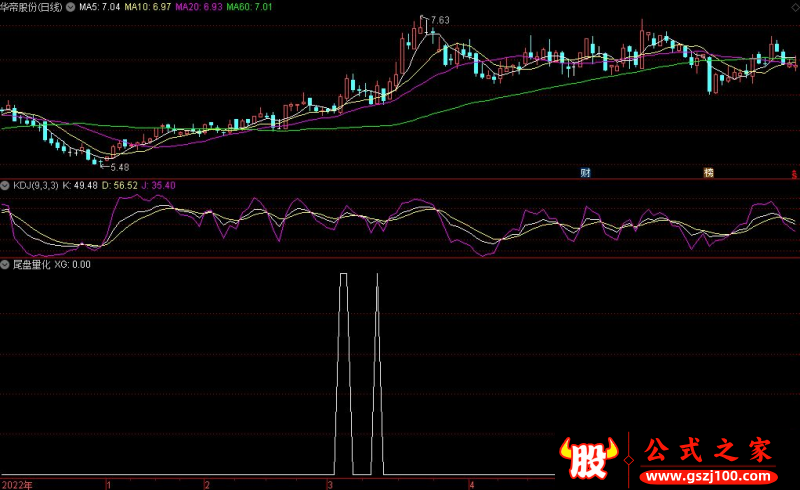Click the orange 榜 ranking marker icon
The width and height of the screenshot is (800, 490).
(708, 172)
